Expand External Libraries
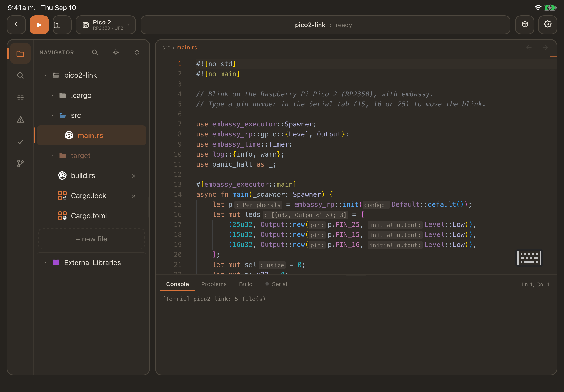This screenshot has width=564, height=392. click(x=46, y=263)
